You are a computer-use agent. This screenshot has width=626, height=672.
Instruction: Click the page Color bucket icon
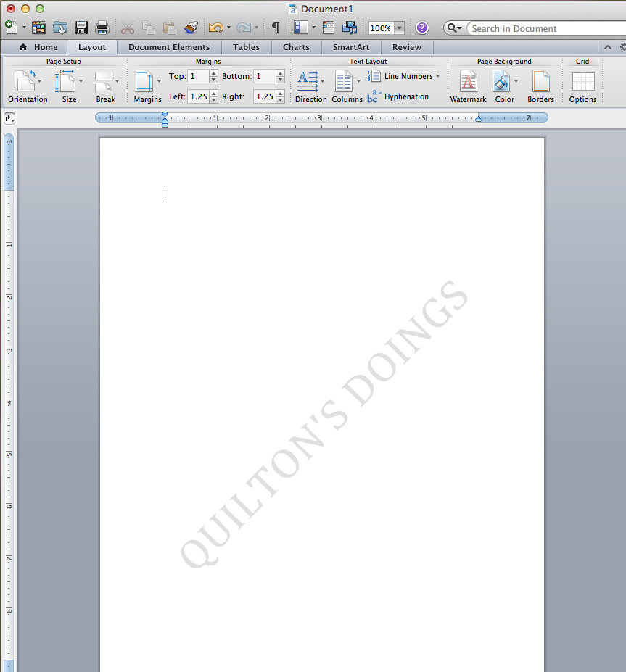(x=501, y=81)
